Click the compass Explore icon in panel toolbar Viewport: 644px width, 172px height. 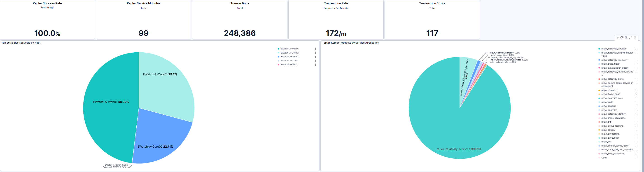point(622,38)
